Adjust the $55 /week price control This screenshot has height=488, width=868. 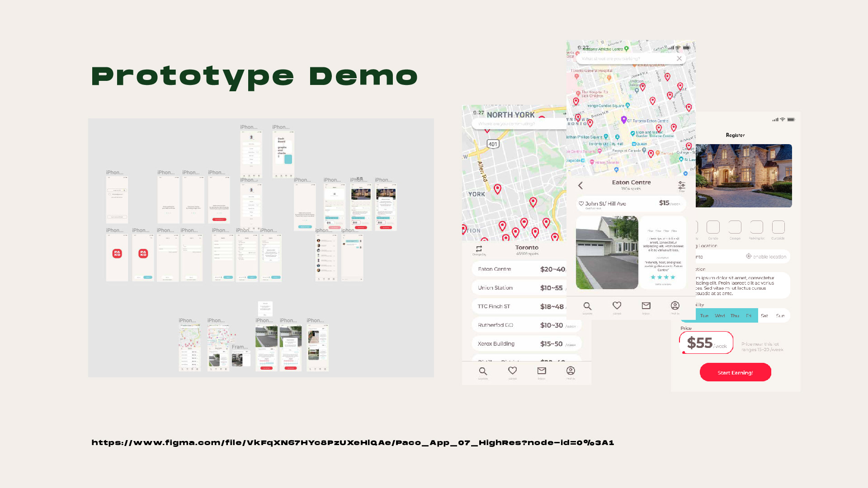click(x=706, y=343)
